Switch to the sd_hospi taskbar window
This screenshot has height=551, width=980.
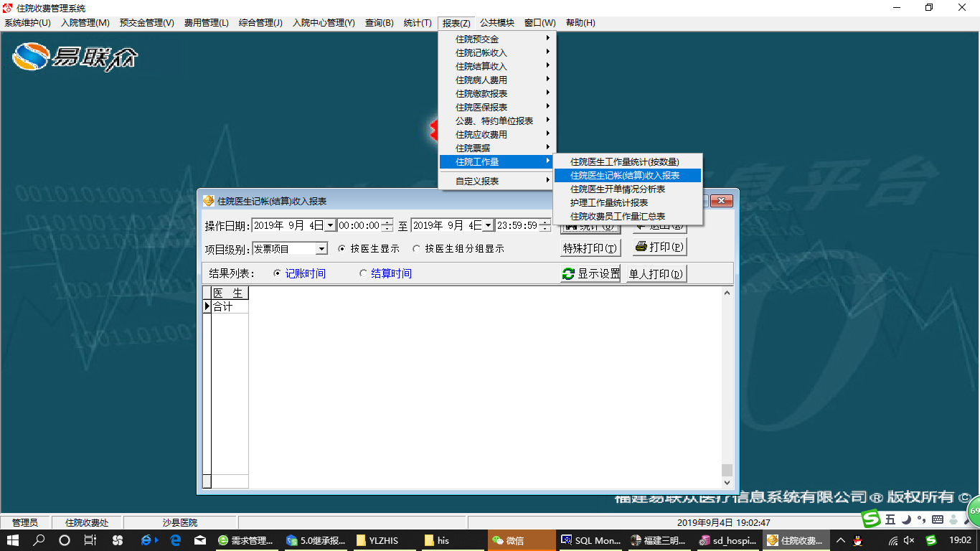(729, 540)
